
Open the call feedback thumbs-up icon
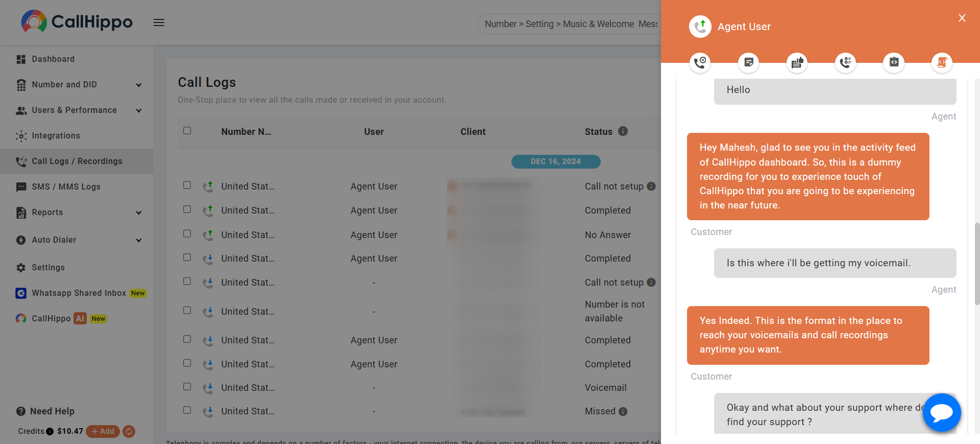tap(797, 62)
